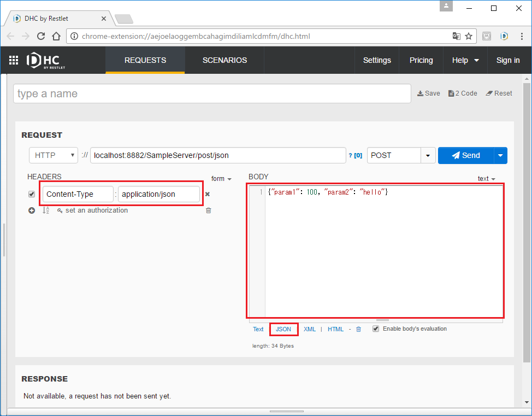Open the POST method dropdown arrow

(428, 156)
